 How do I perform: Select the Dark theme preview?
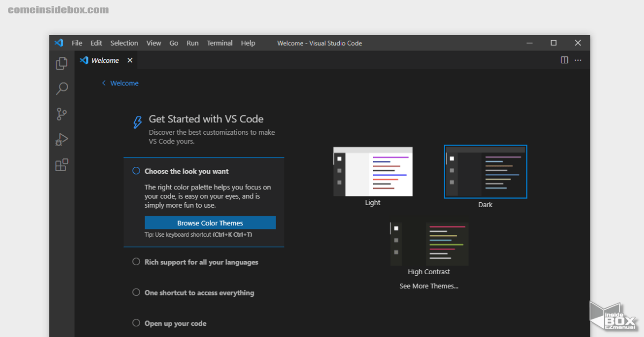pyautogui.click(x=485, y=172)
